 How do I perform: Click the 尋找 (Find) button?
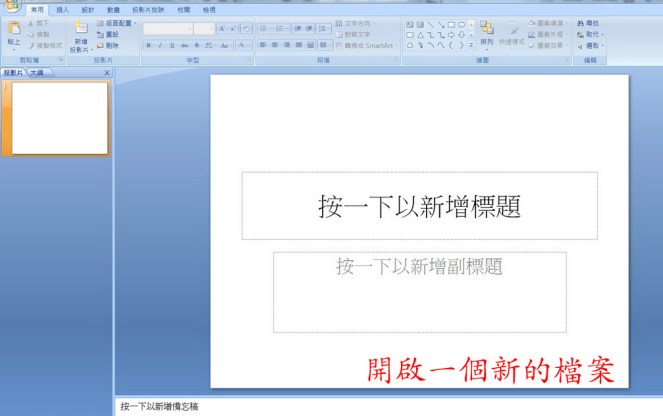click(588, 23)
